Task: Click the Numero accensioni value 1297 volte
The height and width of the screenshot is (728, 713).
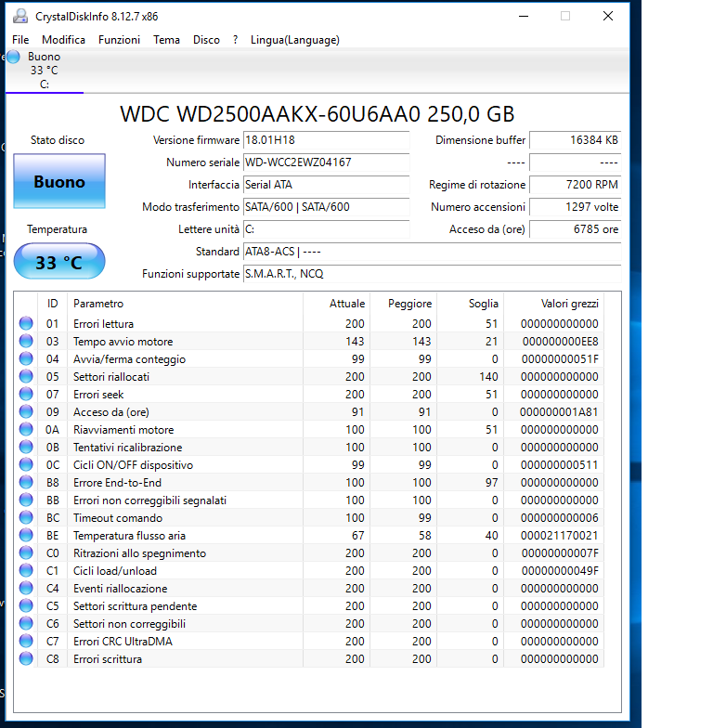Action: 576,207
